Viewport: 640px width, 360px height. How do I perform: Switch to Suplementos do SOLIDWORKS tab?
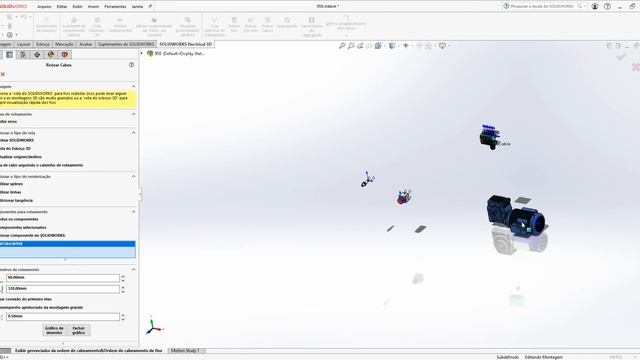tap(126, 44)
